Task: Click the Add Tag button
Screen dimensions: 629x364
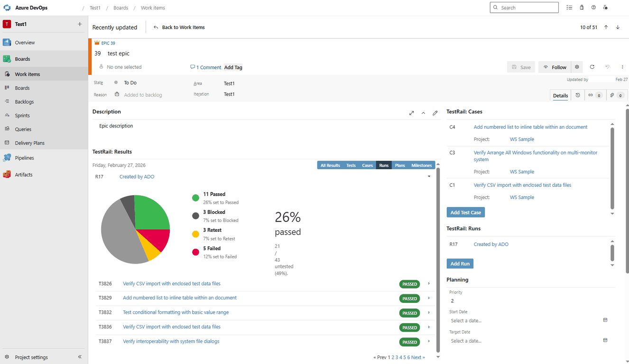Action: tap(233, 67)
